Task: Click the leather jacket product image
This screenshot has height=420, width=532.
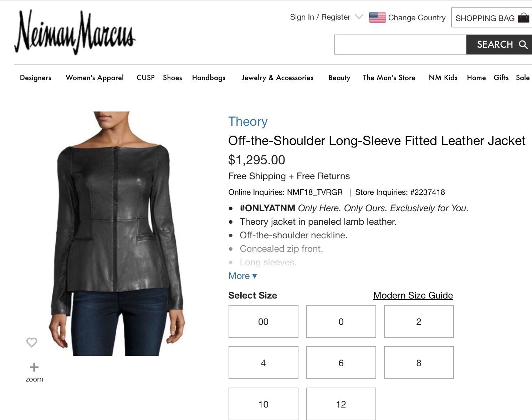Action: tap(117, 233)
